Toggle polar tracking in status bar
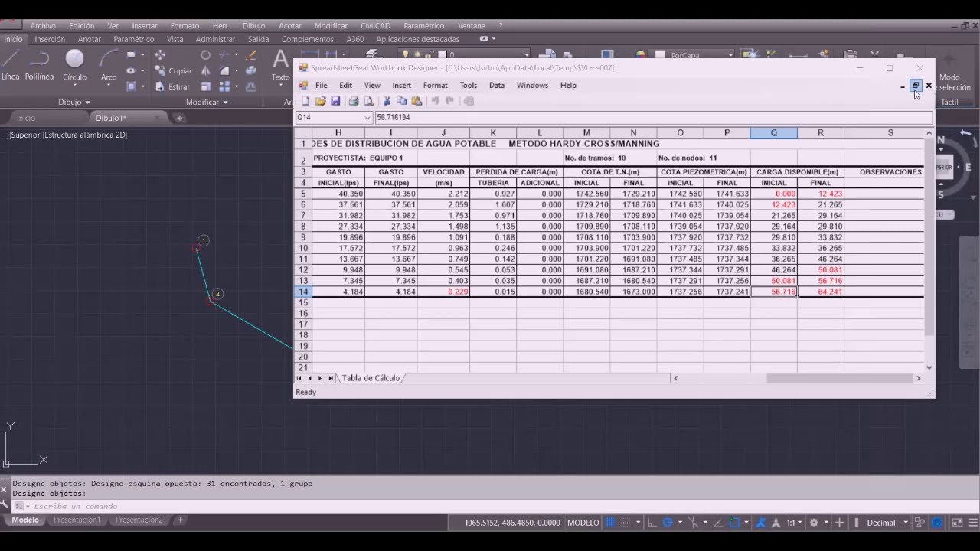The width and height of the screenshot is (980, 551). (668, 523)
